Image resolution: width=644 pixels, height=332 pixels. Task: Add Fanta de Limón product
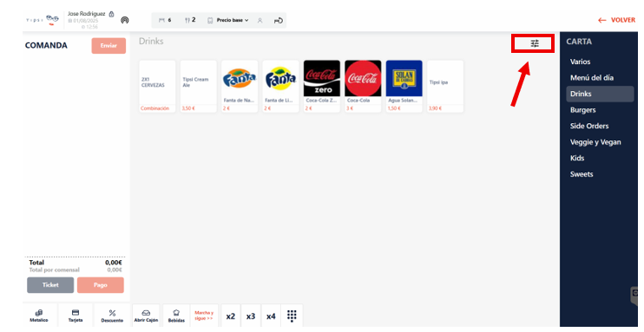click(x=280, y=86)
